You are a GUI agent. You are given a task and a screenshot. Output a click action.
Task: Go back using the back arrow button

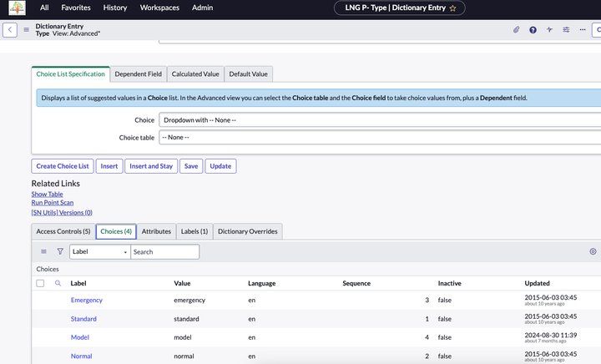pos(10,29)
